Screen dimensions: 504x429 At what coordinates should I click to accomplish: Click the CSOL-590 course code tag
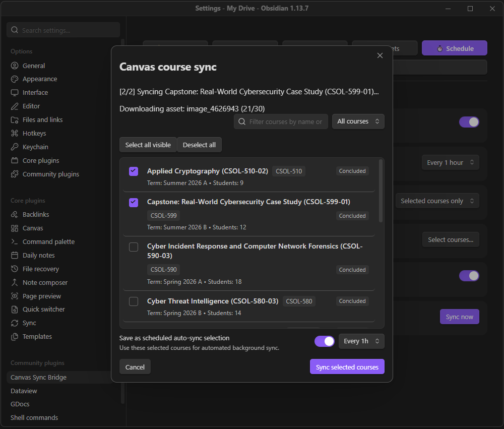pos(164,270)
